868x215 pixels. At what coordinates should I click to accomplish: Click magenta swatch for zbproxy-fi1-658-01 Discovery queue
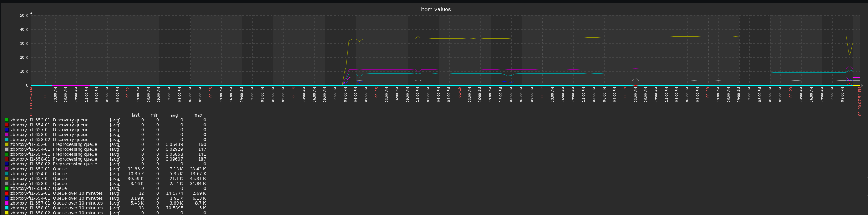[x=7, y=135]
